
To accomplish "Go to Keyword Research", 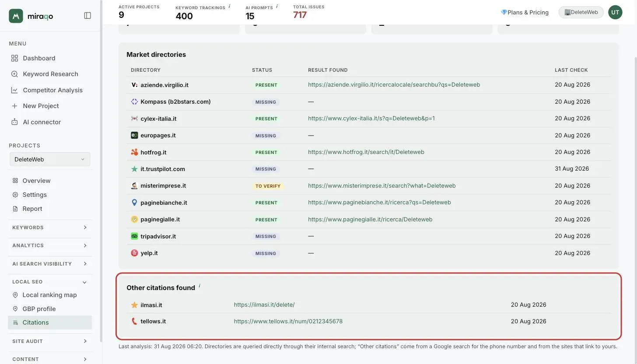I will (x=50, y=74).
